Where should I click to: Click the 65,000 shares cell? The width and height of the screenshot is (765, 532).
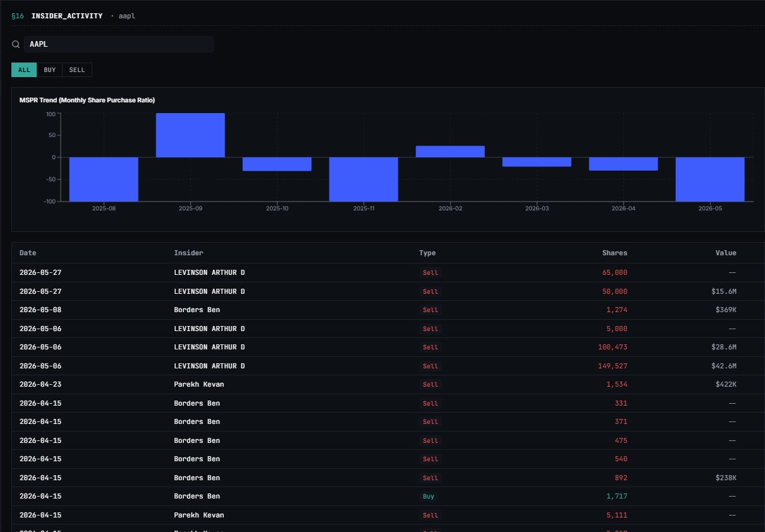[x=615, y=273]
